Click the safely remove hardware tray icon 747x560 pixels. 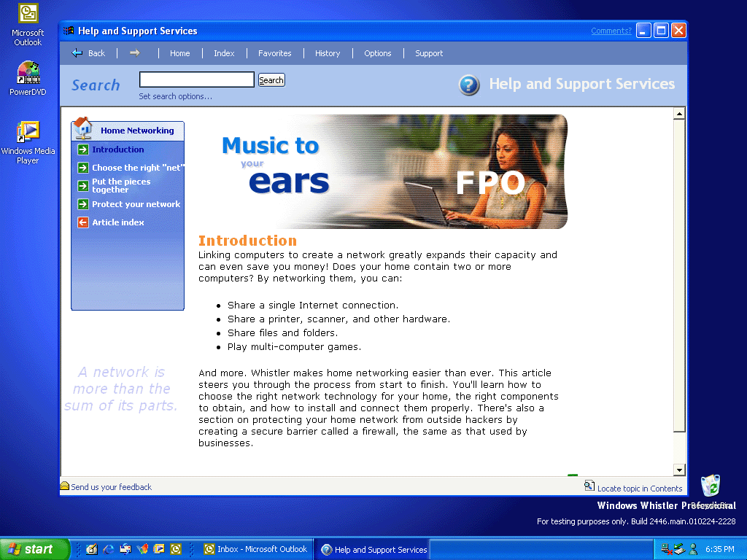(x=680, y=549)
